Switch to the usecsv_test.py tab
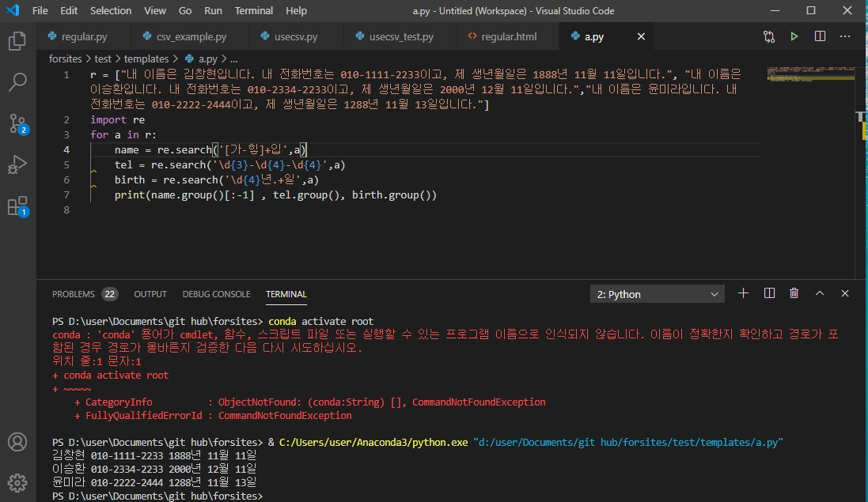The height and width of the screenshot is (502, 868). (401, 36)
